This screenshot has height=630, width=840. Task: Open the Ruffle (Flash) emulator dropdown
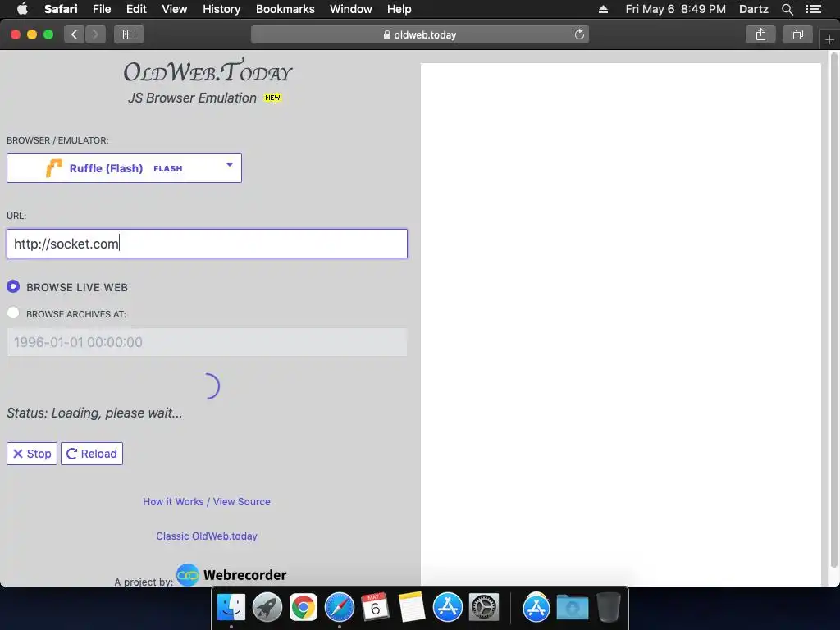click(x=125, y=168)
